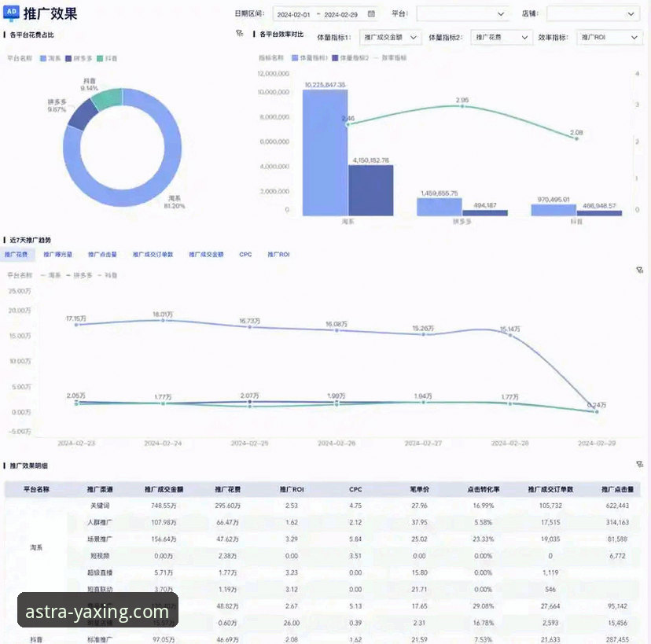Toggle 淘系 legend in donut chart
Screen dimensions: 651x644
pyautogui.click(x=51, y=58)
